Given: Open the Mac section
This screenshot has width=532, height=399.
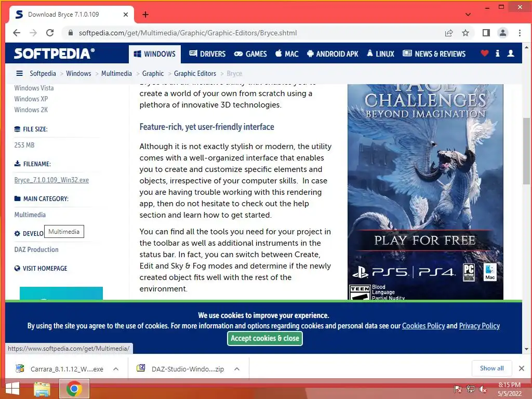Looking at the screenshot, I should click(287, 54).
